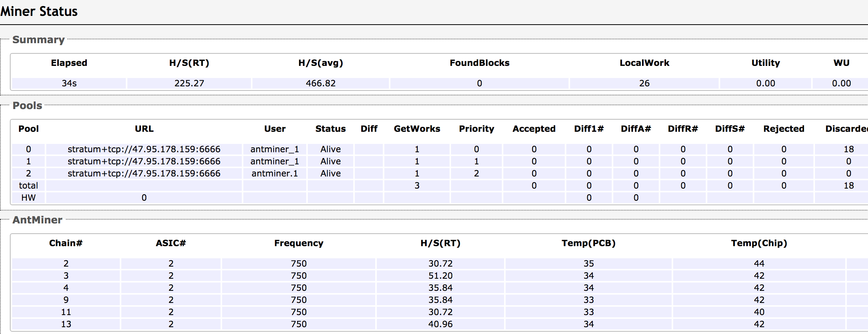The image size is (868, 334).
Task: Click hash rate 51.20 for chain 3
Action: point(440,276)
